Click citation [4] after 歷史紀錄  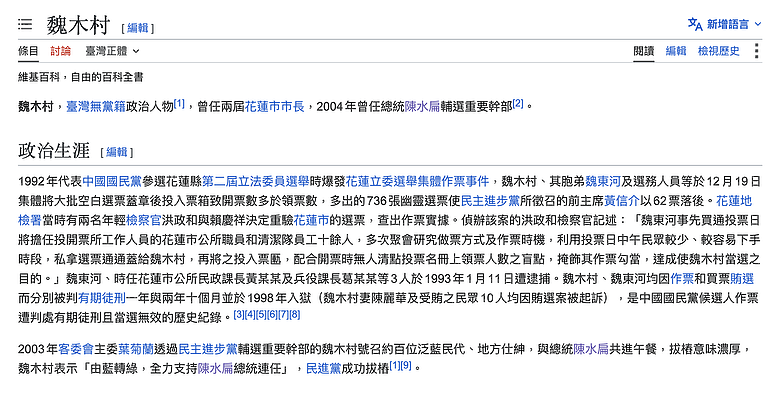[x=250, y=315]
